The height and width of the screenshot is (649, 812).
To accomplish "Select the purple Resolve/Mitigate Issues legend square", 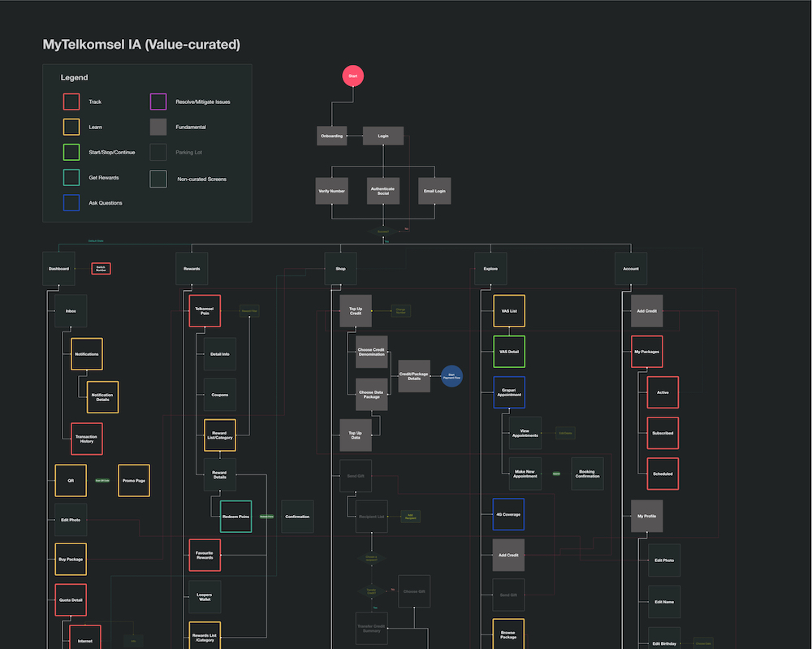I will point(158,102).
